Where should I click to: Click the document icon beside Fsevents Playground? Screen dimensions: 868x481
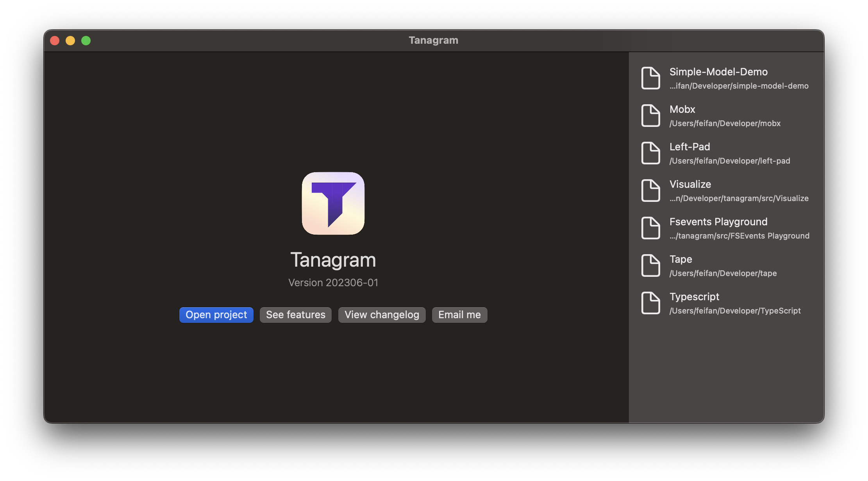(x=650, y=228)
